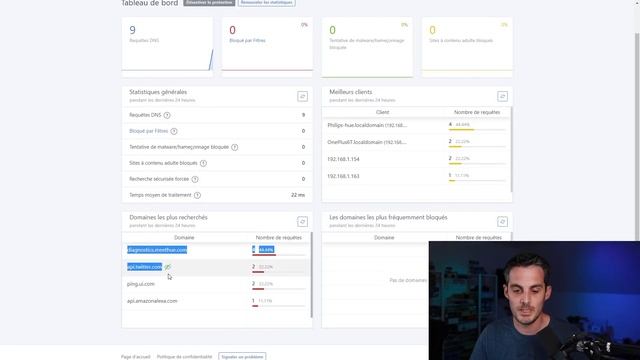Click 'Politique de confidentialité' footer link
Screen dimensions: 640x360
pyautogui.click(x=184, y=357)
